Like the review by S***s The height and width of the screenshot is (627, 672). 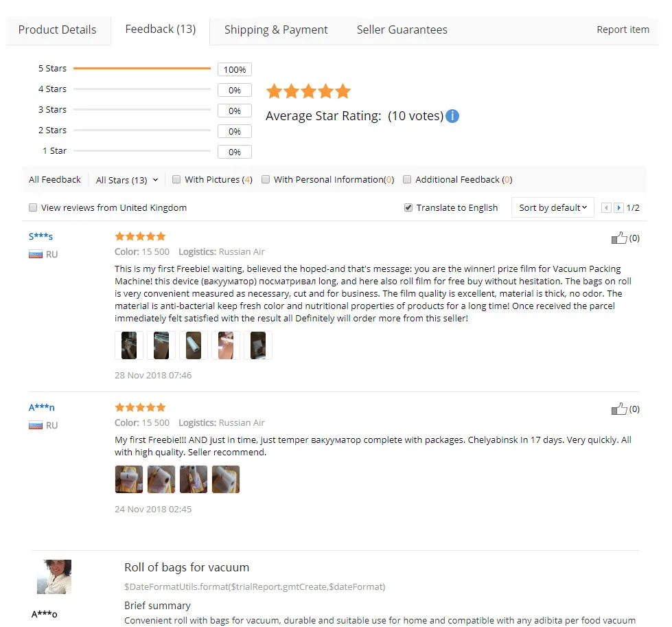(619, 238)
